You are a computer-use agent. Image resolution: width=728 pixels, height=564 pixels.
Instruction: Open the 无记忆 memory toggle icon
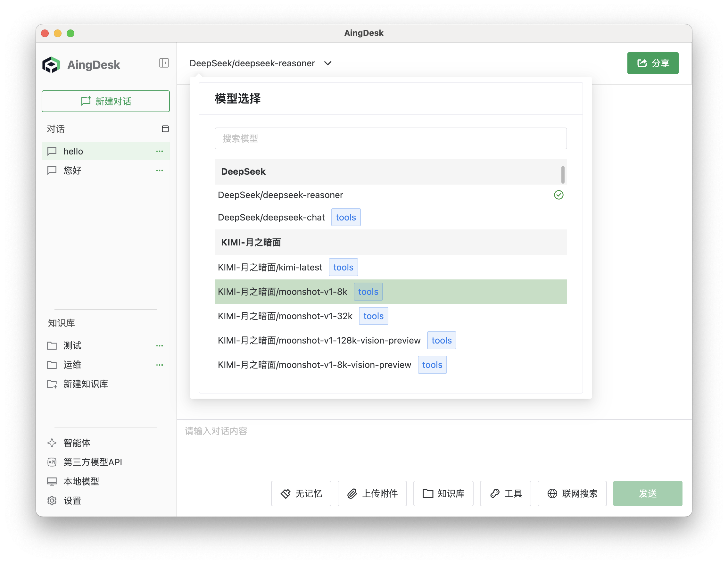tap(286, 494)
